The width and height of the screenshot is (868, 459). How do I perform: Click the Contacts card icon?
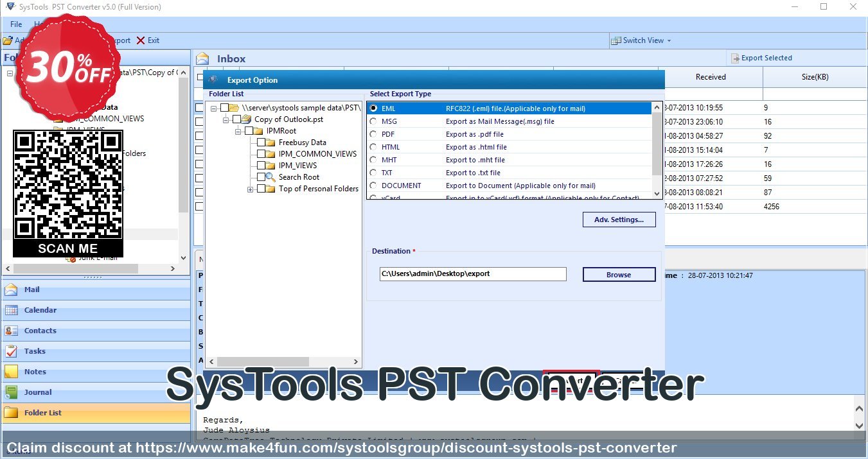point(11,331)
